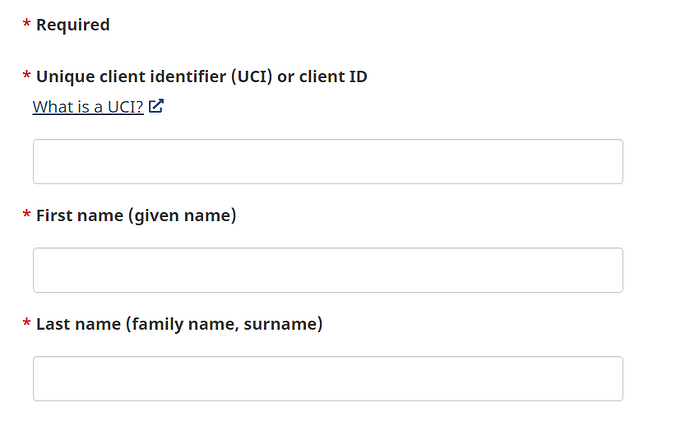
Task: Click the external-link icon beside "What is a UCI?"
Action: point(157,107)
